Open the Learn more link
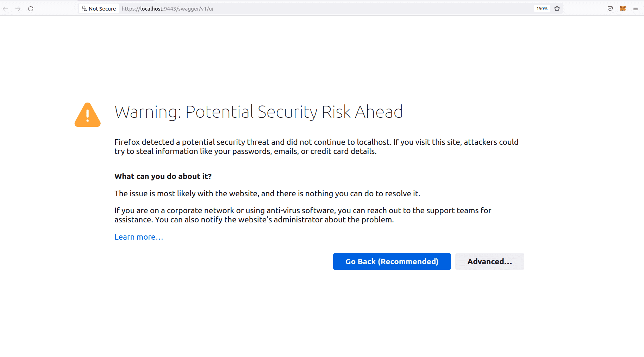 point(138,237)
